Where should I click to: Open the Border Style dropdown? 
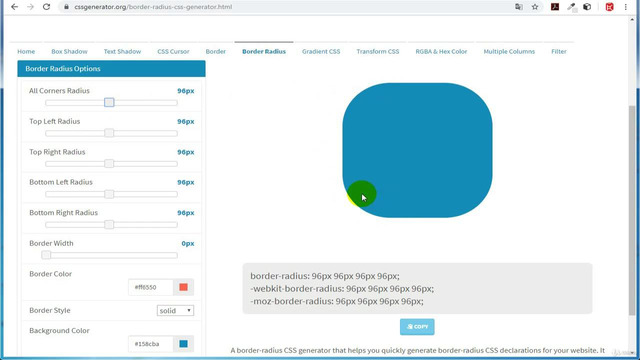[x=175, y=311]
